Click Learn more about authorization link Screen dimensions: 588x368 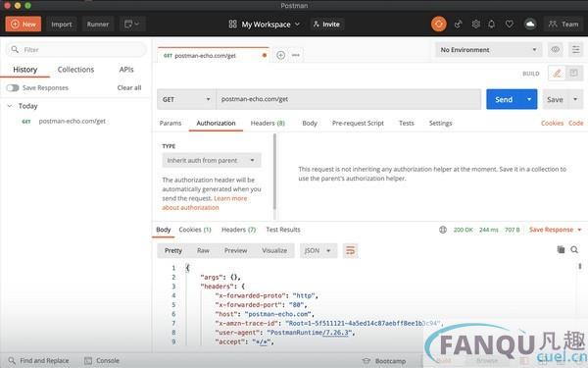pyautogui.click(x=205, y=203)
